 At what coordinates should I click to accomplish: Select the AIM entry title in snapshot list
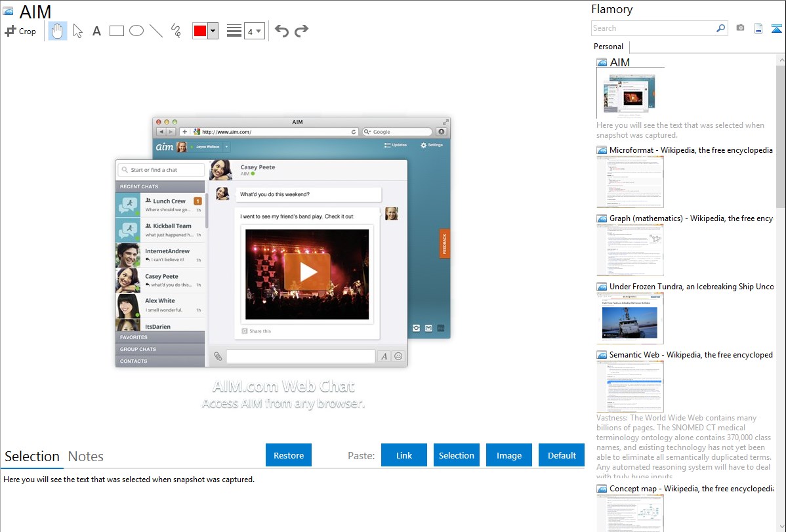point(619,62)
